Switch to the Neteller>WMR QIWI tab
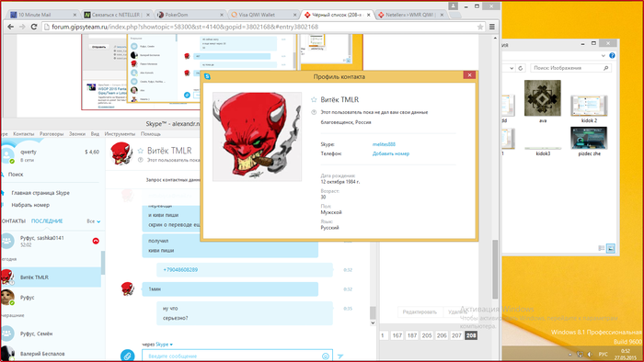This screenshot has width=644, height=362. pyautogui.click(x=409, y=15)
